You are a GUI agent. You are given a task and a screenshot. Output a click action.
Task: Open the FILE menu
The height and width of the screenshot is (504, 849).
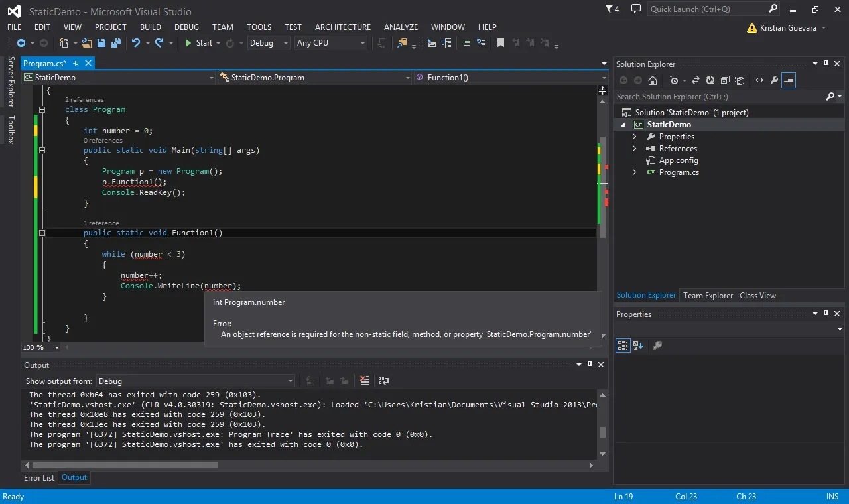point(14,27)
